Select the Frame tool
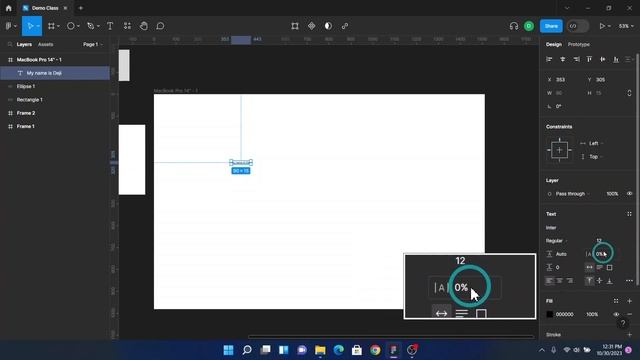The image size is (640, 360). (51, 26)
